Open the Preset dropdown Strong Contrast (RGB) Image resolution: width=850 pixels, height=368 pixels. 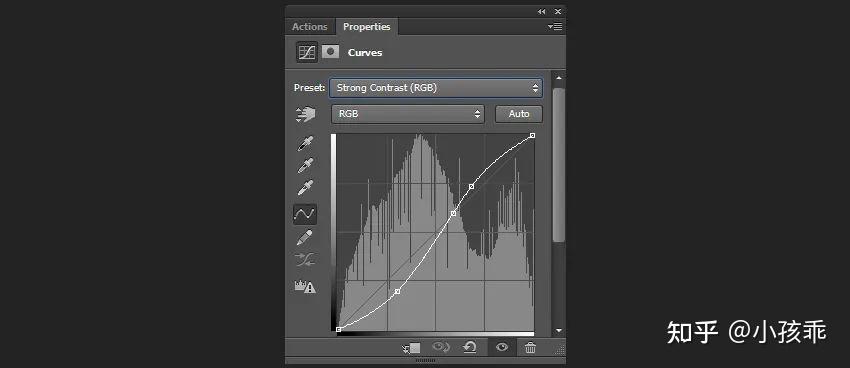[x=436, y=88]
